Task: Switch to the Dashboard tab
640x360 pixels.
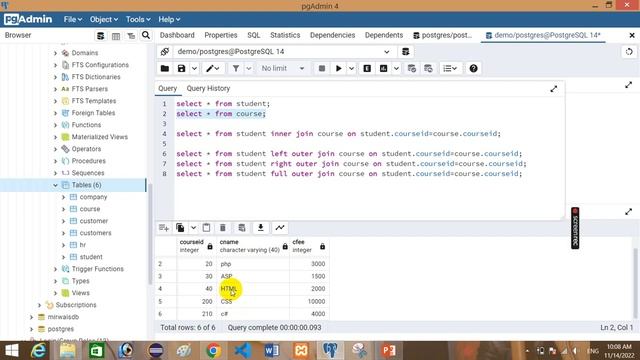Action: [177, 36]
